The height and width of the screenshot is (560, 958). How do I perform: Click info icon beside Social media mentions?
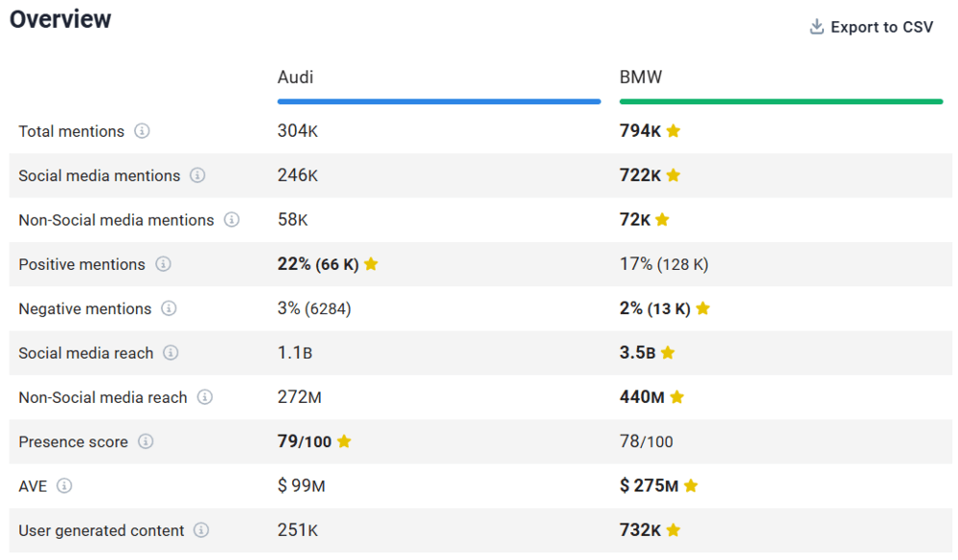(197, 175)
